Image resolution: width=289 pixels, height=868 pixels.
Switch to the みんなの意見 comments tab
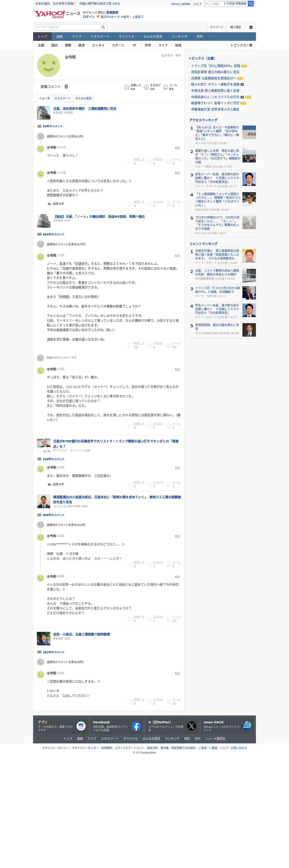[x=84, y=98]
